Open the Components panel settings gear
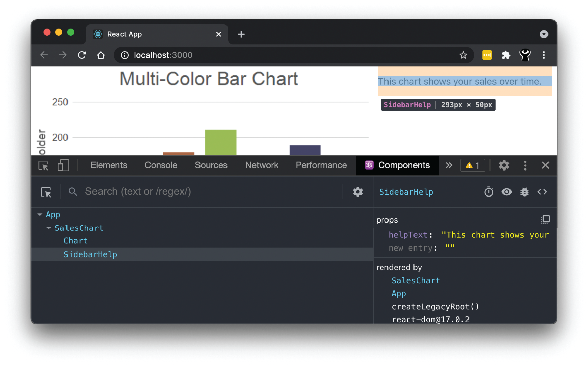The image size is (588, 365). click(358, 192)
